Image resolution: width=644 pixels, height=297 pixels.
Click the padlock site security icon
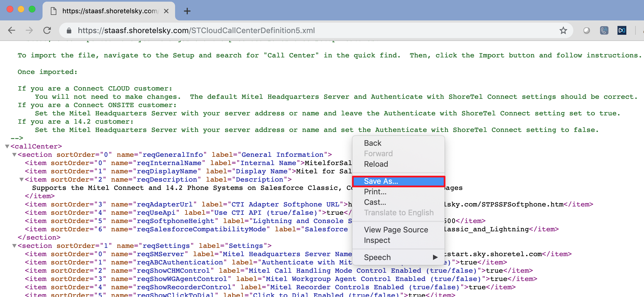[x=69, y=30]
